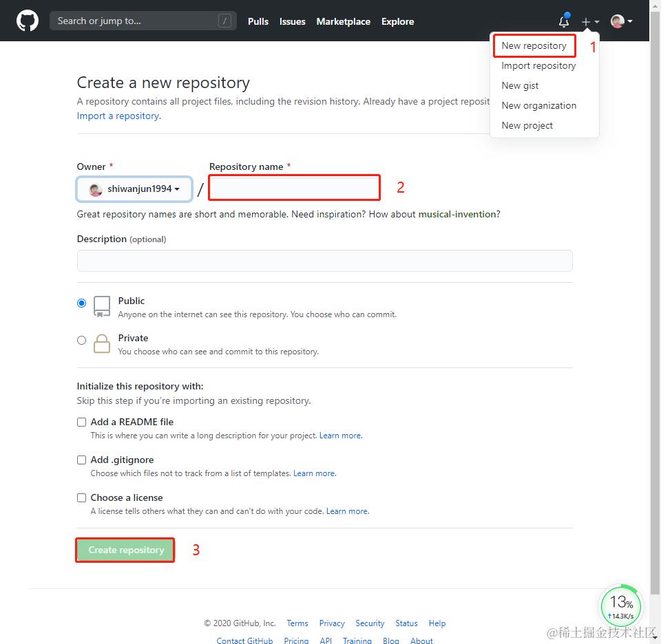Open Learn more link for .gitignore
The height and width of the screenshot is (644, 661).
tap(315, 473)
